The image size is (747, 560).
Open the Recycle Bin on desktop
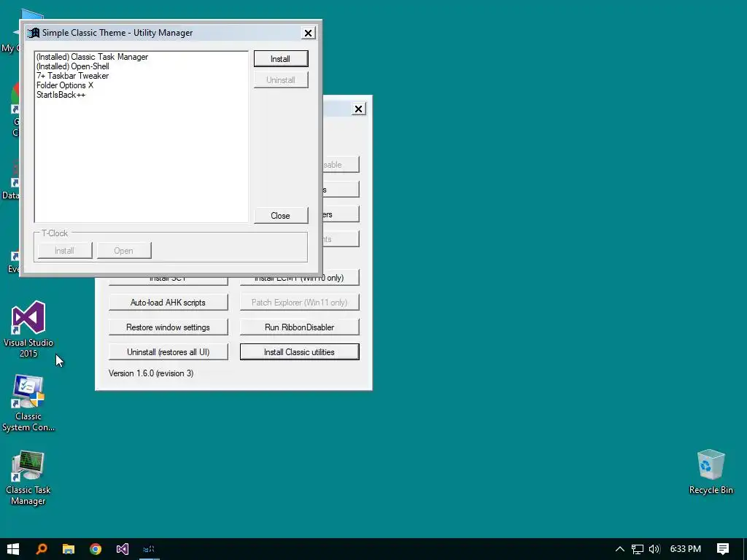coord(711,472)
